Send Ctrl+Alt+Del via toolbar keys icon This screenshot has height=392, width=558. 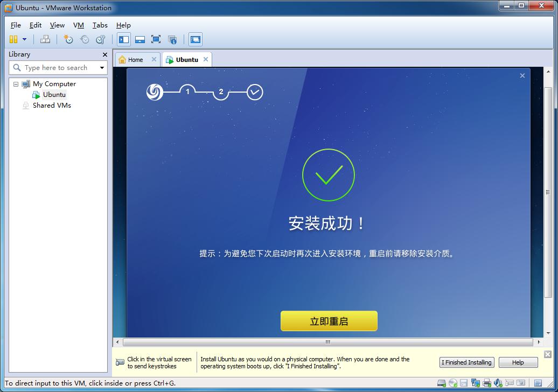point(45,39)
